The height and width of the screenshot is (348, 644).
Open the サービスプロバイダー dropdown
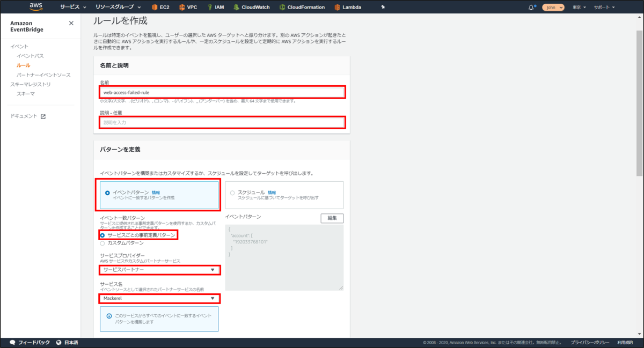coord(159,270)
